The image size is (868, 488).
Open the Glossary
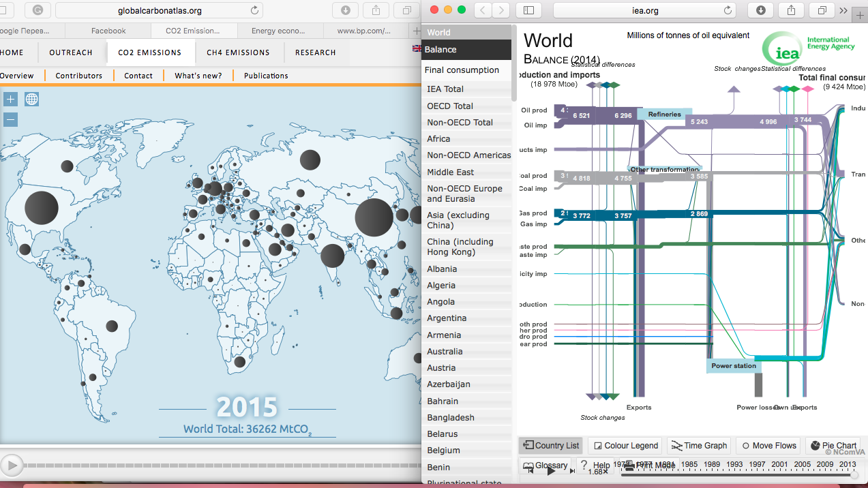click(x=545, y=466)
